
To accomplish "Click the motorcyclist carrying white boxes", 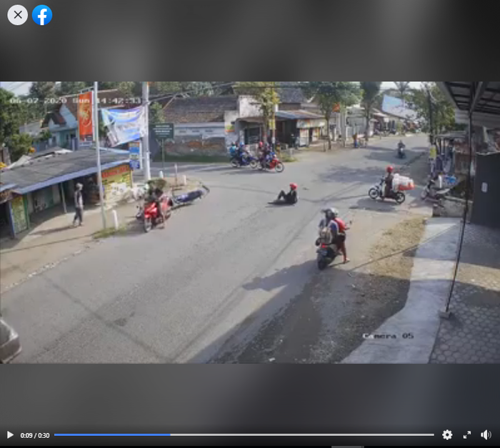I will [x=391, y=184].
